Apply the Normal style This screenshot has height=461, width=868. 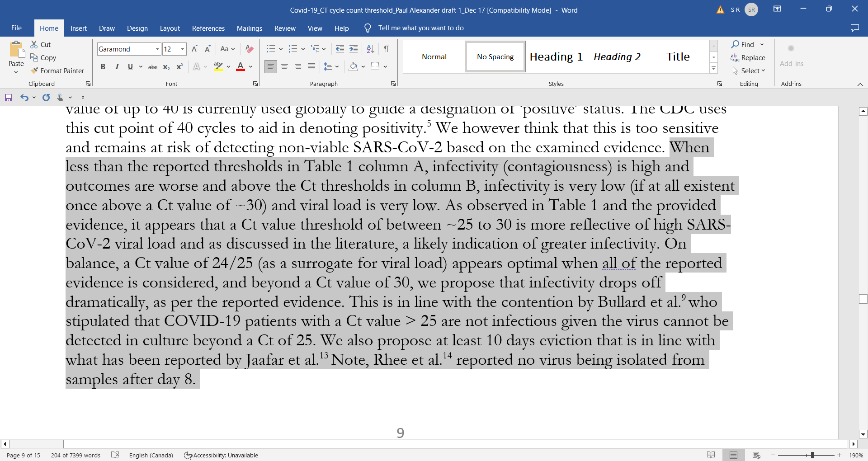click(434, 56)
